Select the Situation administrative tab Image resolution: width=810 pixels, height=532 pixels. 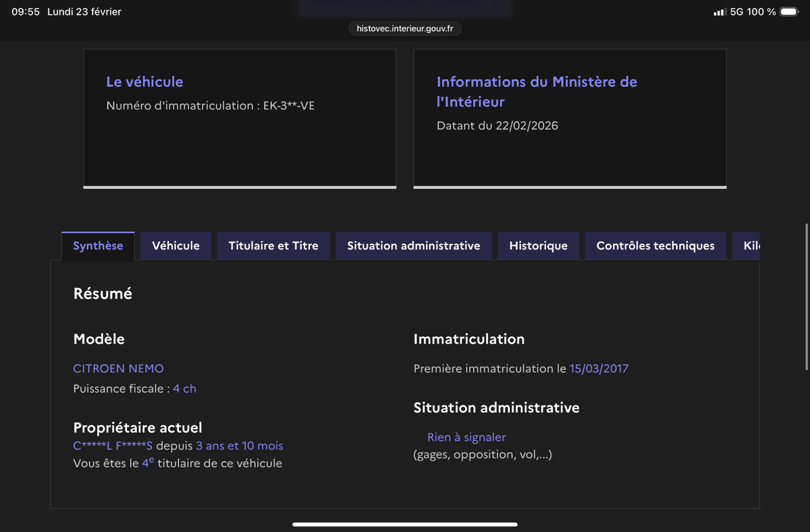coord(413,246)
